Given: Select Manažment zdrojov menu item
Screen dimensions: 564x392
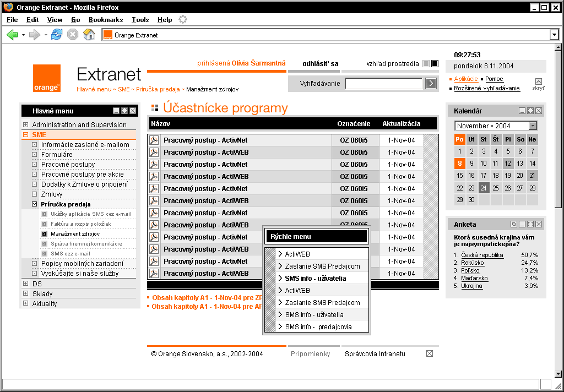Looking at the screenshot, I should [x=75, y=234].
